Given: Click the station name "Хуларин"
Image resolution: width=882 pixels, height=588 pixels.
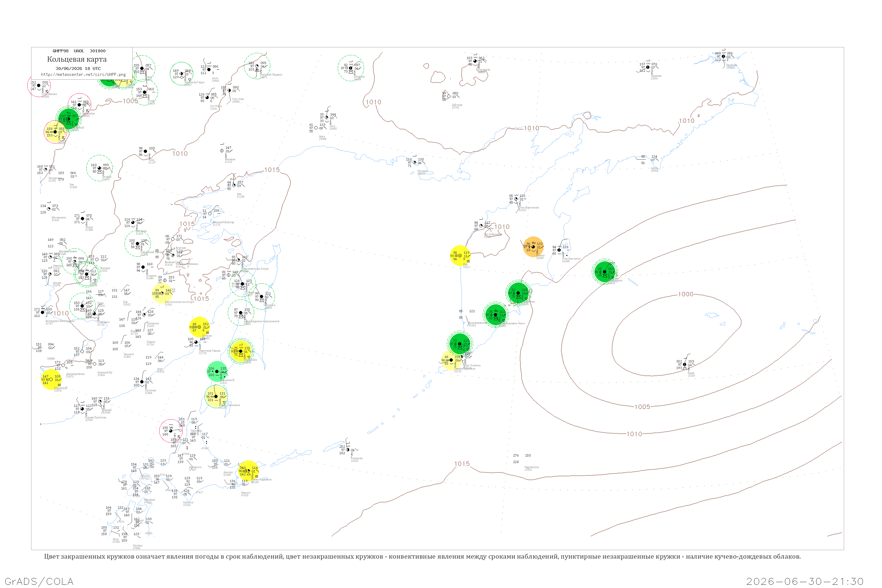Looking at the screenshot, I should coord(151,276).
